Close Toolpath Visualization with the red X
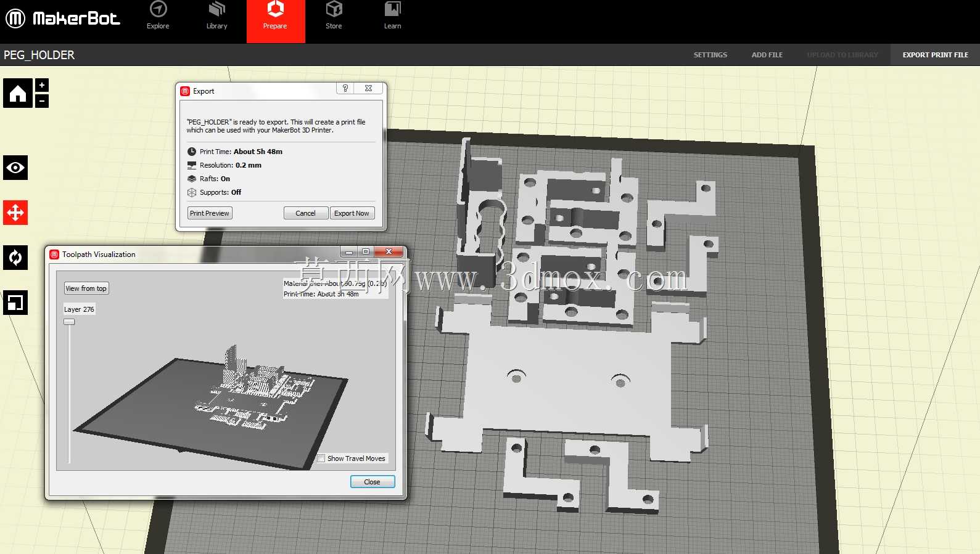980x554 pixels. click(389, 251)
